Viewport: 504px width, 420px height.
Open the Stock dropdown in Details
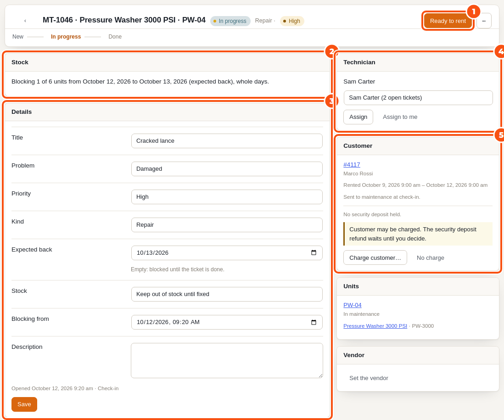click(x=227, y=294)
